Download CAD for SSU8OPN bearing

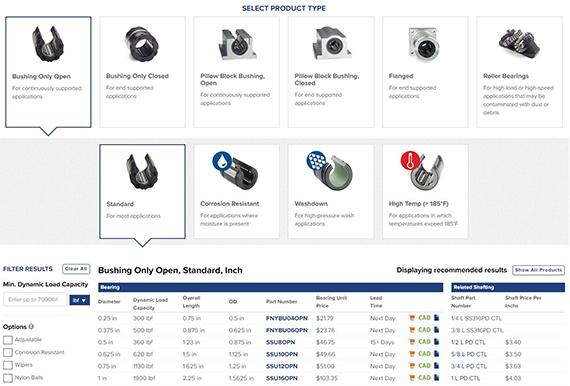(424, 342)
